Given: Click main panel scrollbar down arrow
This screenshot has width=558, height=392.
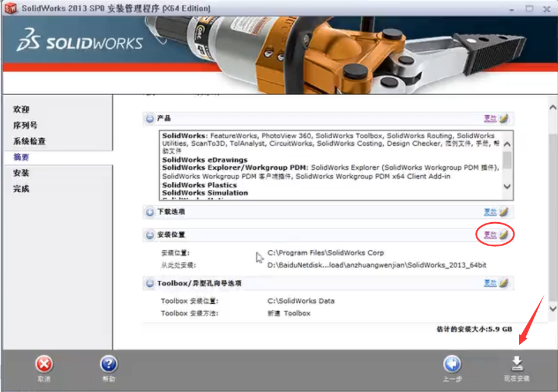Looking at the screenshot, I should tap(553, 309).
